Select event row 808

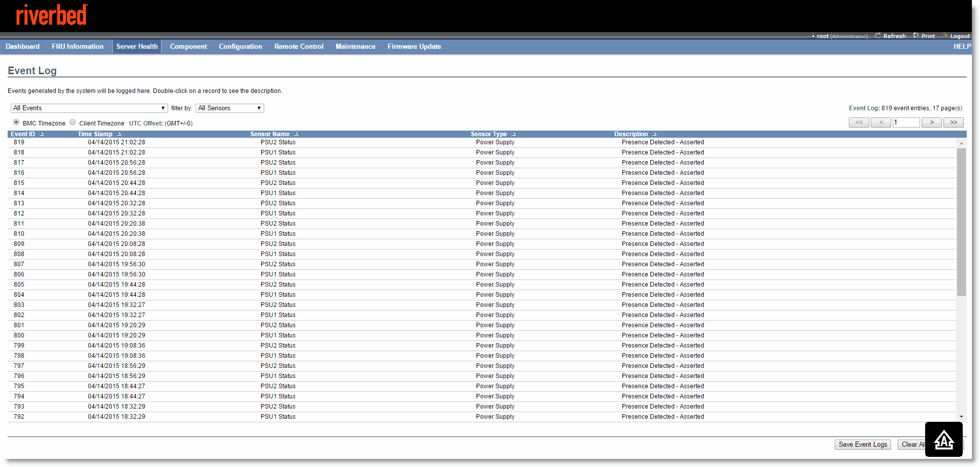click(x=482, y=254)
